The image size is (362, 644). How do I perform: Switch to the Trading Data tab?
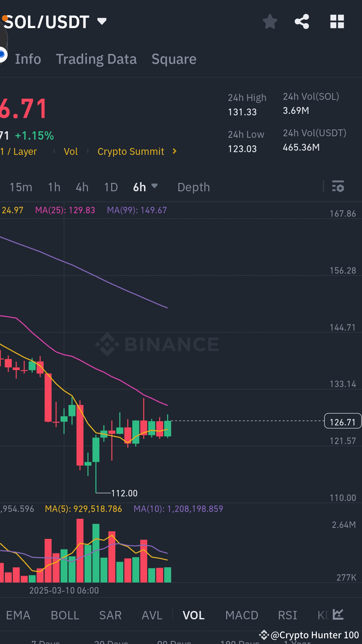click(96, 59)
